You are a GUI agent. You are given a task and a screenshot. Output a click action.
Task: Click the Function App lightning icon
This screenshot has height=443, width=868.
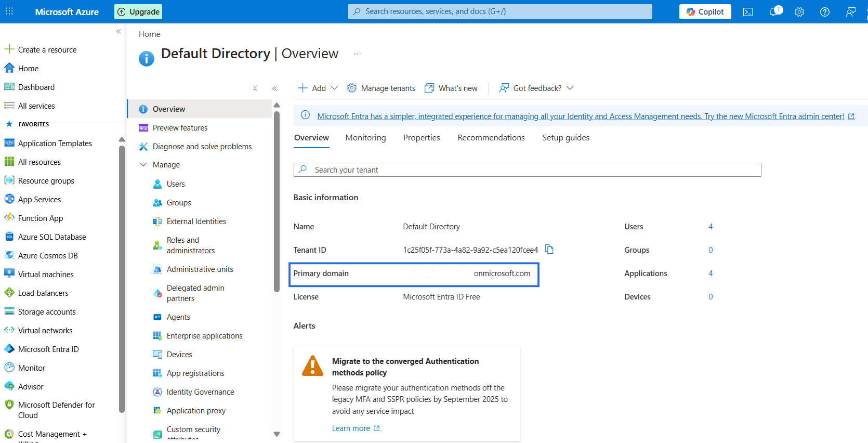click(9, 218)
